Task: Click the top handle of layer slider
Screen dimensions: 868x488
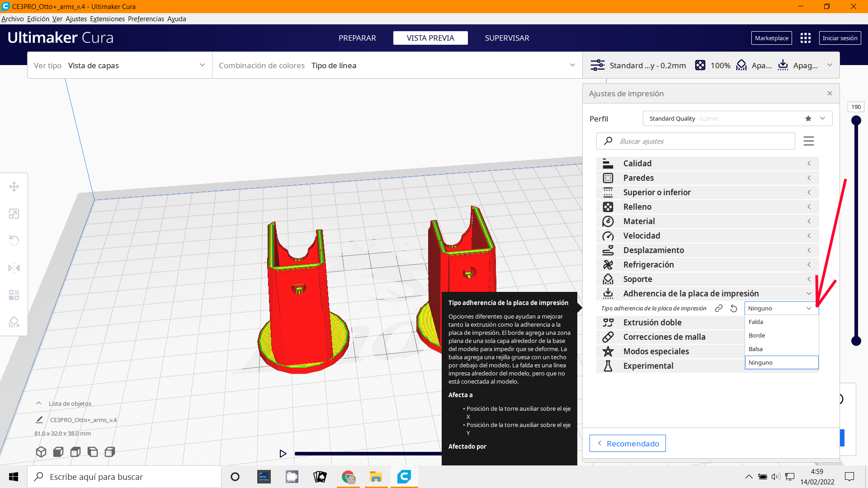Action: (x=856, y=121)
